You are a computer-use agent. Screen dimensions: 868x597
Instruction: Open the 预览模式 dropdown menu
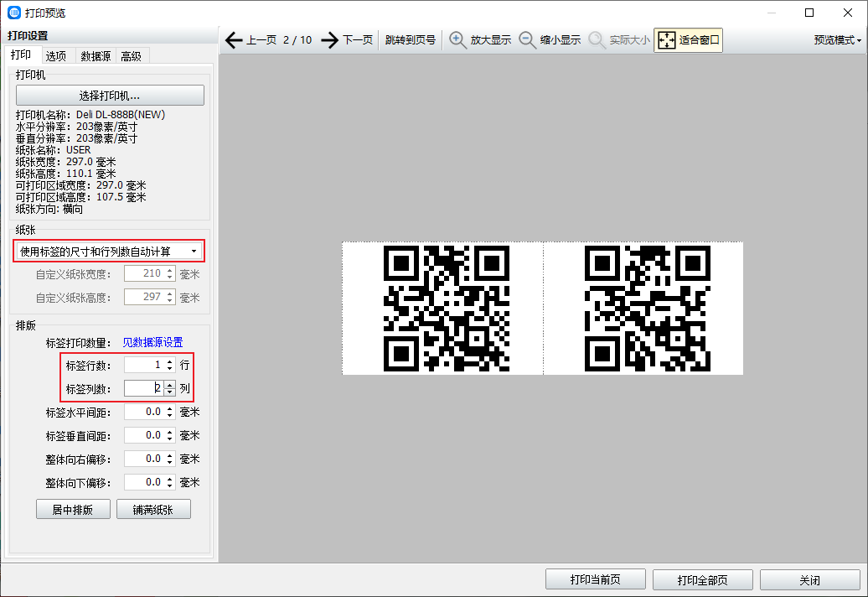click(838, 40)
